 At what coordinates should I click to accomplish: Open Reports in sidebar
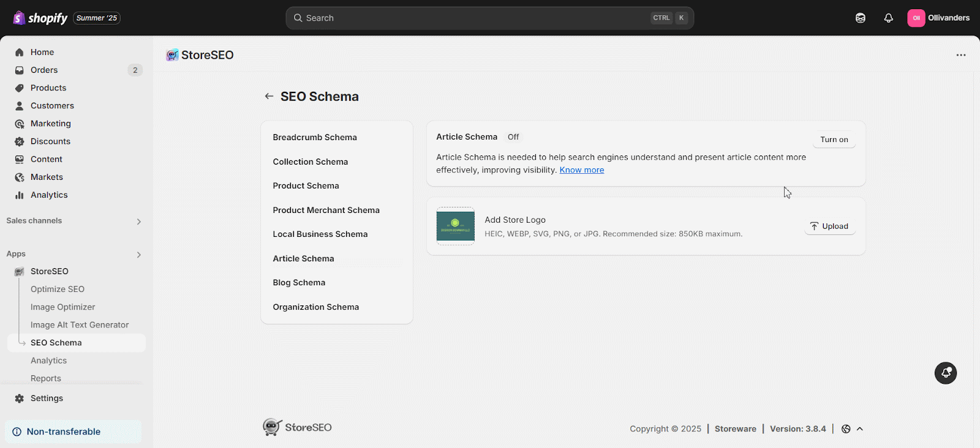tap(46, 378)
